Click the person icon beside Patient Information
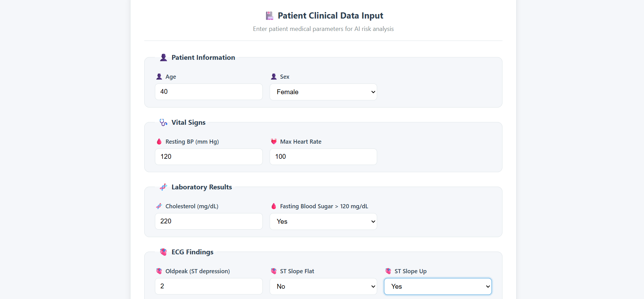 (163, 57)
